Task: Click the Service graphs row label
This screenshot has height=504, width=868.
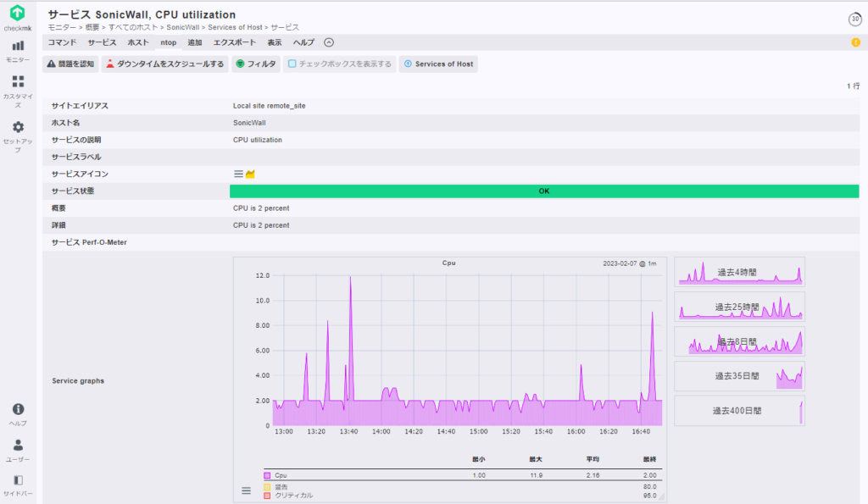Action: pos(78,380)
